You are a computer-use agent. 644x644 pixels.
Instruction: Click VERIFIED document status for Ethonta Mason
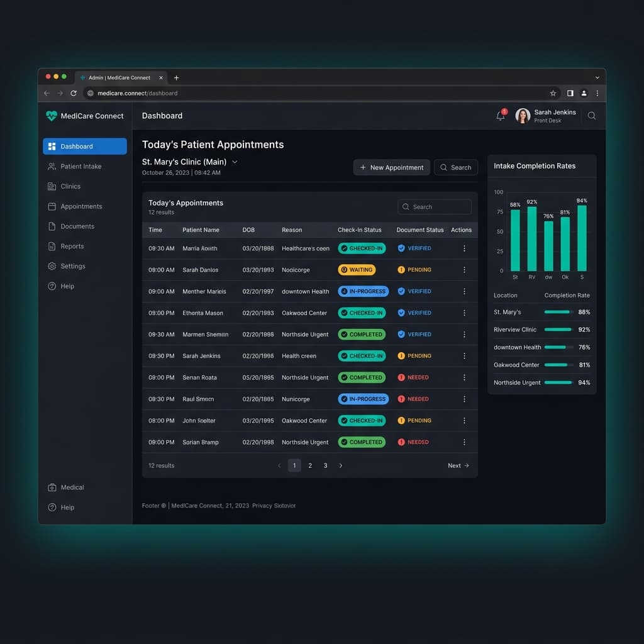coord(414,313)
